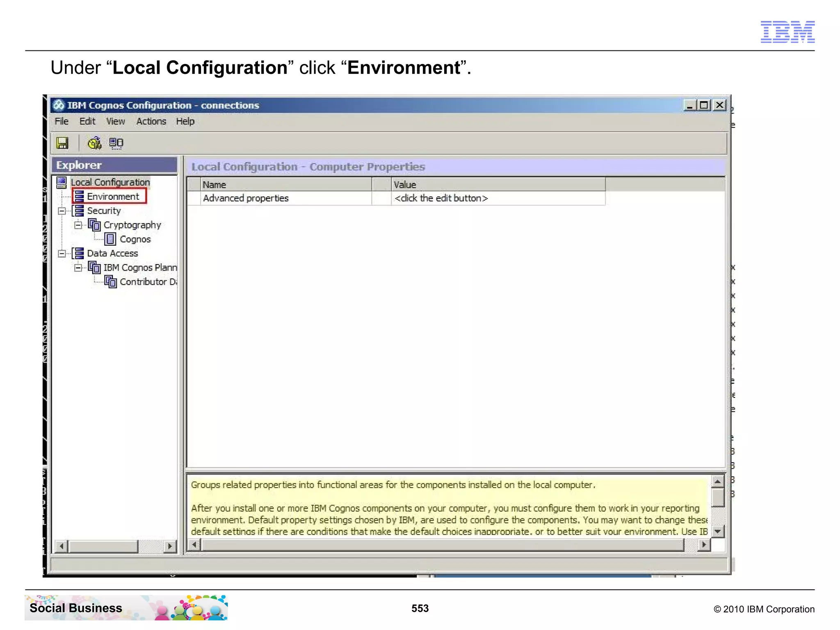Click description pane scroll up arrow
This screenshot has height=630, width=840.
pyautogui.click(x=717, y=482)
